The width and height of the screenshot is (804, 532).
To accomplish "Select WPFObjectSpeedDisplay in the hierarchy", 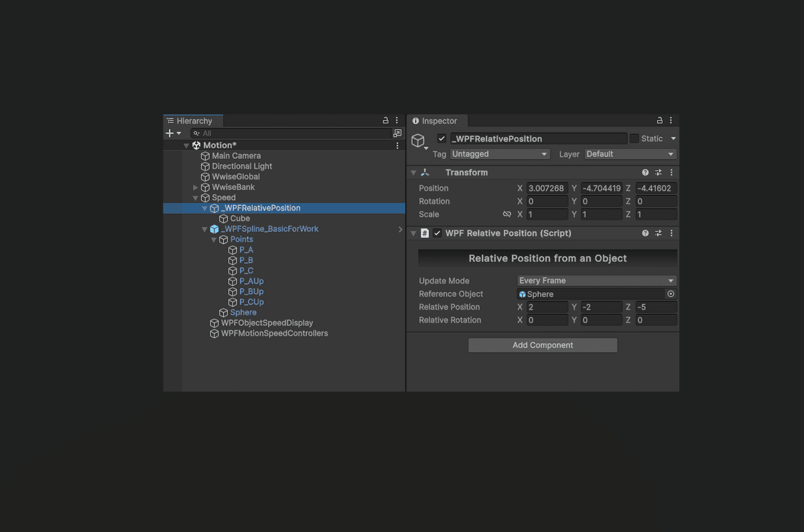I will pyautogui.click(x=267, y=323).
